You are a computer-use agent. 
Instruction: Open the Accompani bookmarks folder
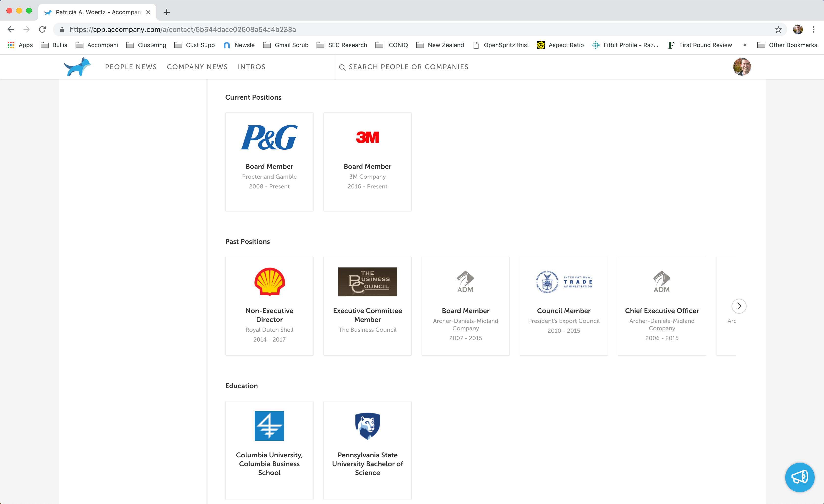(x=97, y=45)
